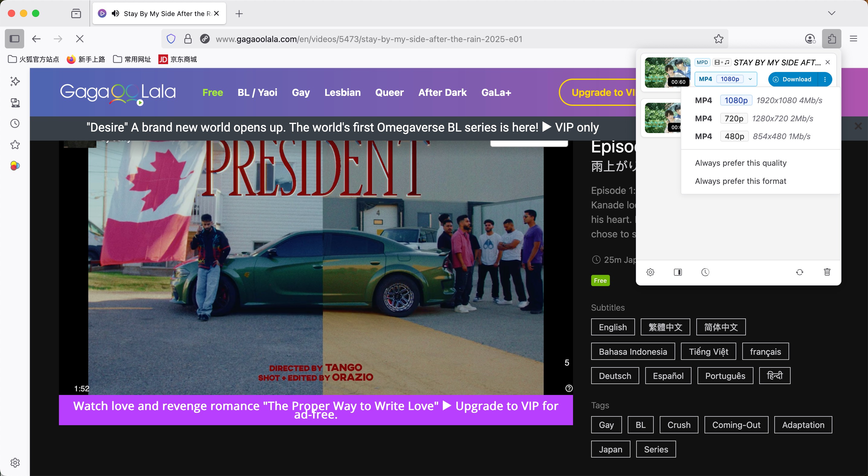868x476 pixels.
Task: Open the Adaptation tag
Action: (803, 425)
